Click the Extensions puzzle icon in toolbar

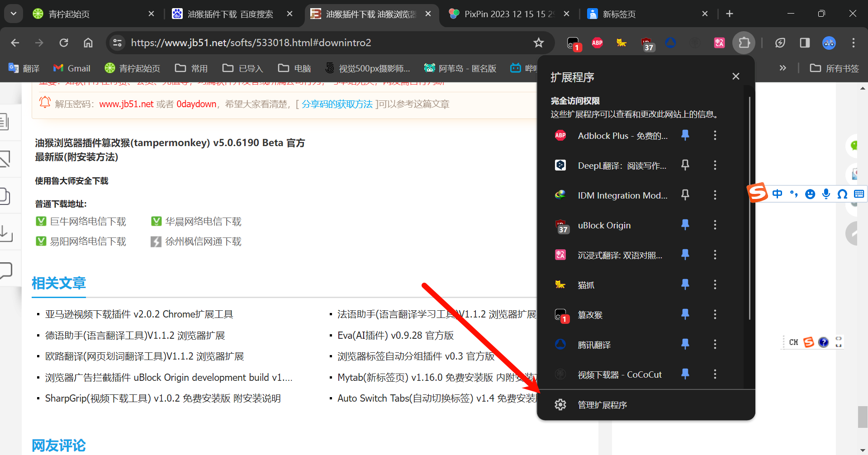[744, 43]
